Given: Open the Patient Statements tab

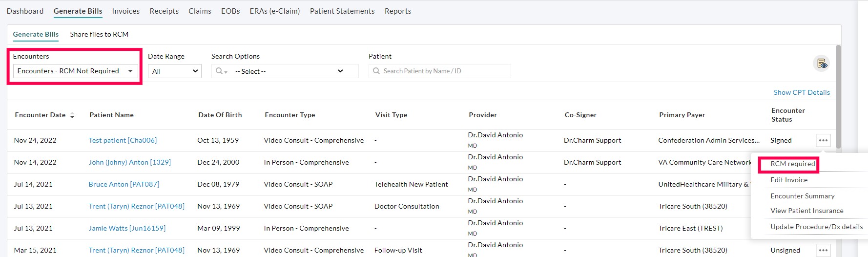Looking at the screenshot, I should click(x=342, y=11).
